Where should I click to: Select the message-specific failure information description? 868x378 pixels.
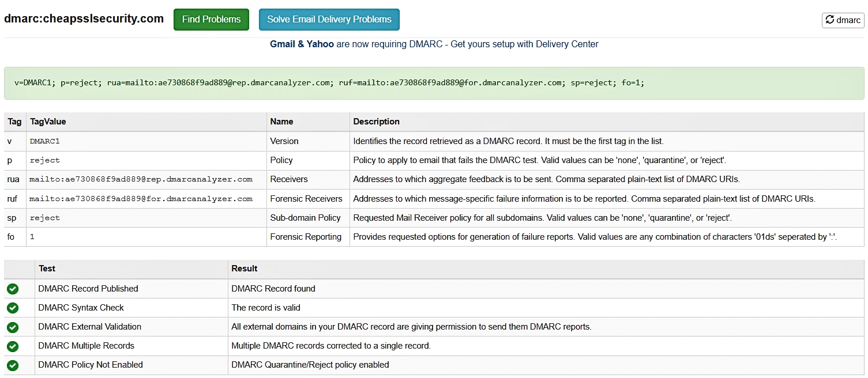point(584,199)
